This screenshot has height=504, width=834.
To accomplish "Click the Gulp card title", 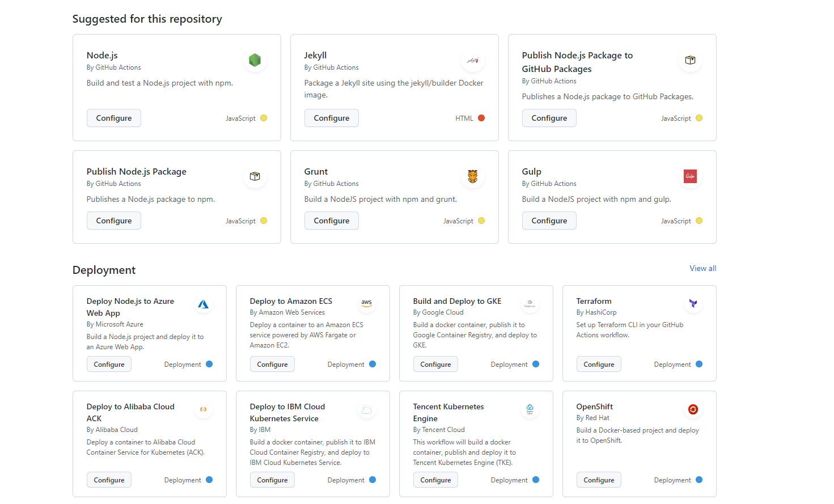I will tap(532, 171).
